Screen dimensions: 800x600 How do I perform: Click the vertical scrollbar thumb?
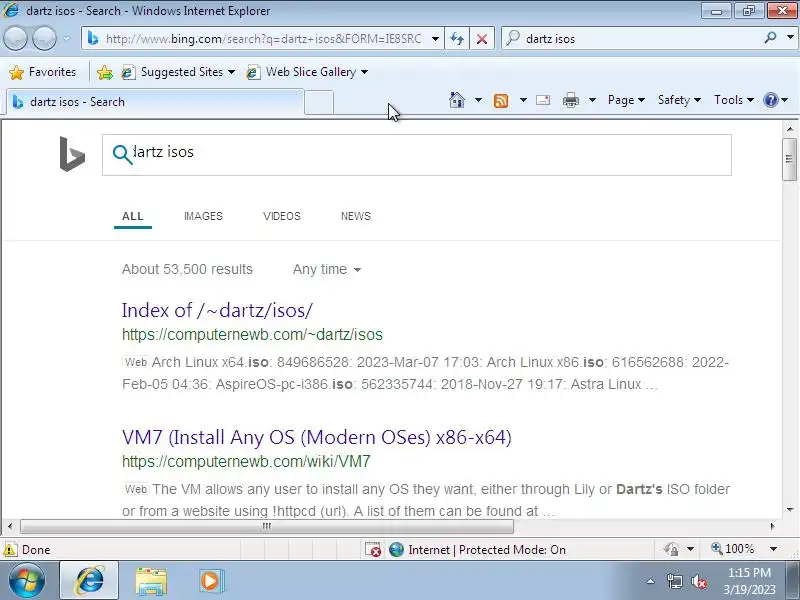pyautogui.click(x=789, y=159)
